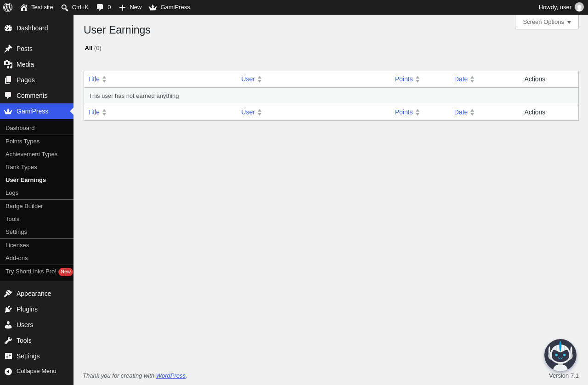The height and width of the screenshot is (385, 588).
Task: Click the GamiPress crown icon in sidebar
Action: 8,111
